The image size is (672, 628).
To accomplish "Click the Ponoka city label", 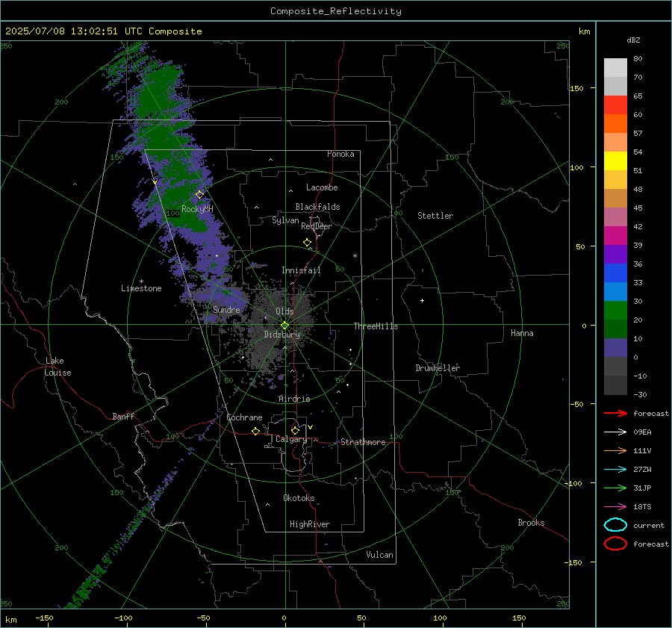I will click(340, 154).
